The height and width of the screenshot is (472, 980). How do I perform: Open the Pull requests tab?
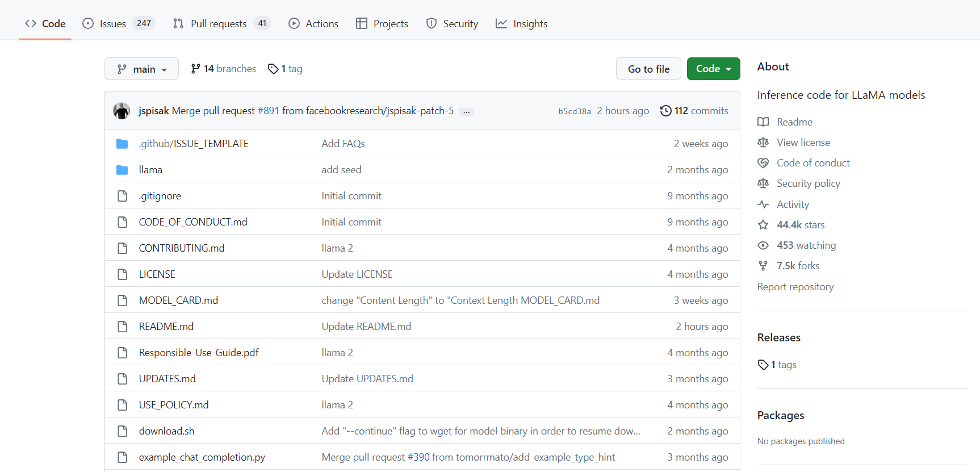pyautogui.click(x=219, y=23)
